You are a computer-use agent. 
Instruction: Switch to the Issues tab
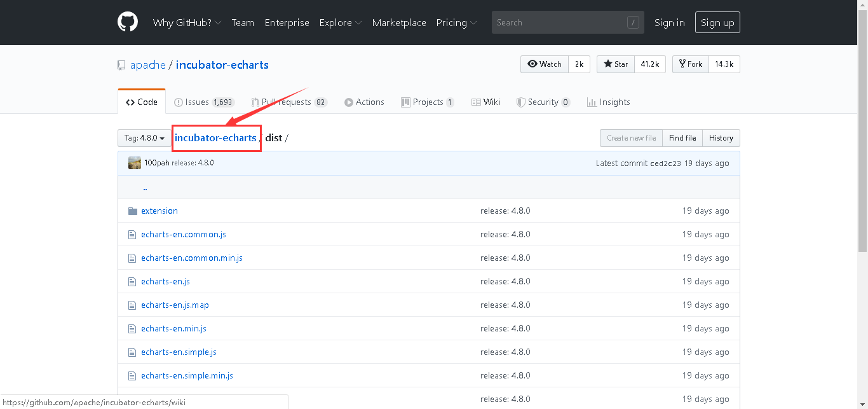(205, 102)
